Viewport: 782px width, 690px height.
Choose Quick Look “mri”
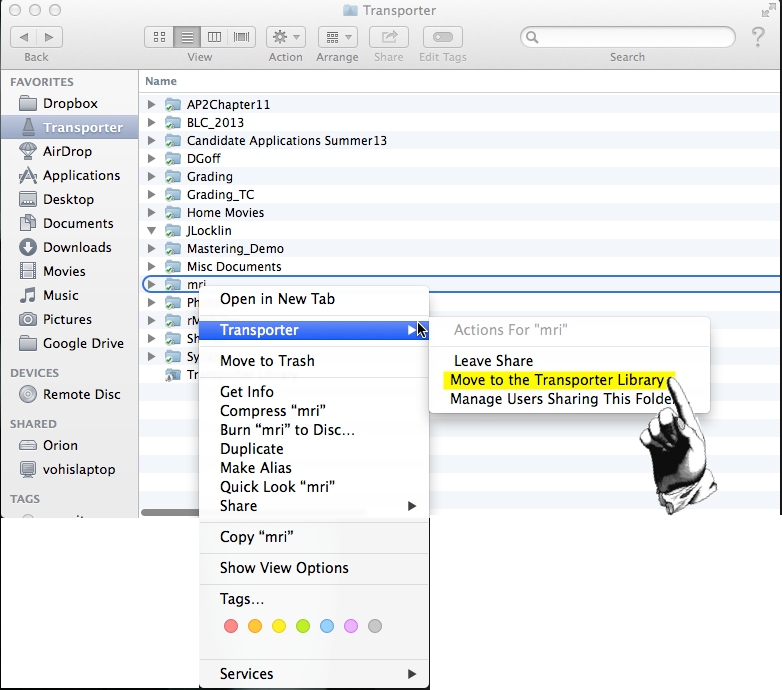(x=314, y=487)
